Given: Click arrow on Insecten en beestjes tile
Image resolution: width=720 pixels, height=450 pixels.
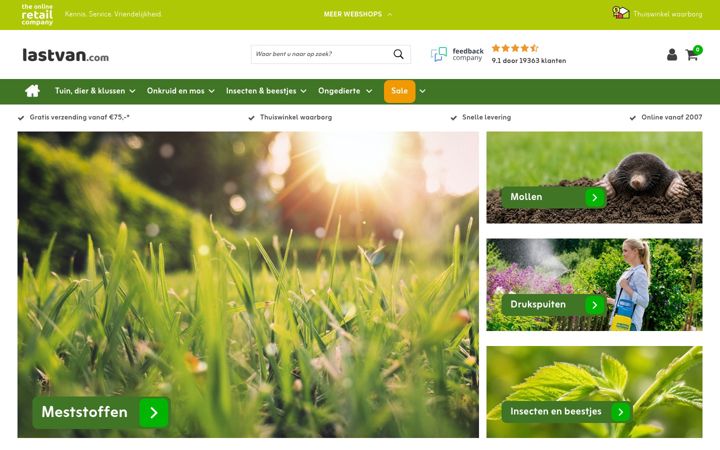Looking at the screenshot, I should (x=621, y=412).
